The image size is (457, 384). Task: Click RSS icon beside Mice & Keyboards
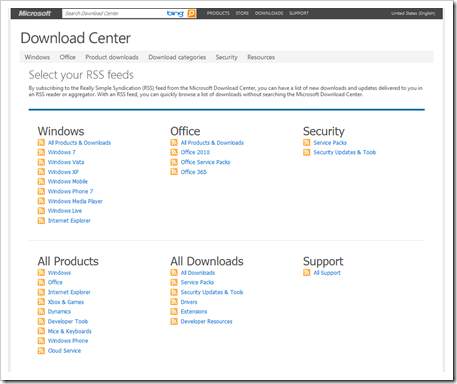(41, 331)
